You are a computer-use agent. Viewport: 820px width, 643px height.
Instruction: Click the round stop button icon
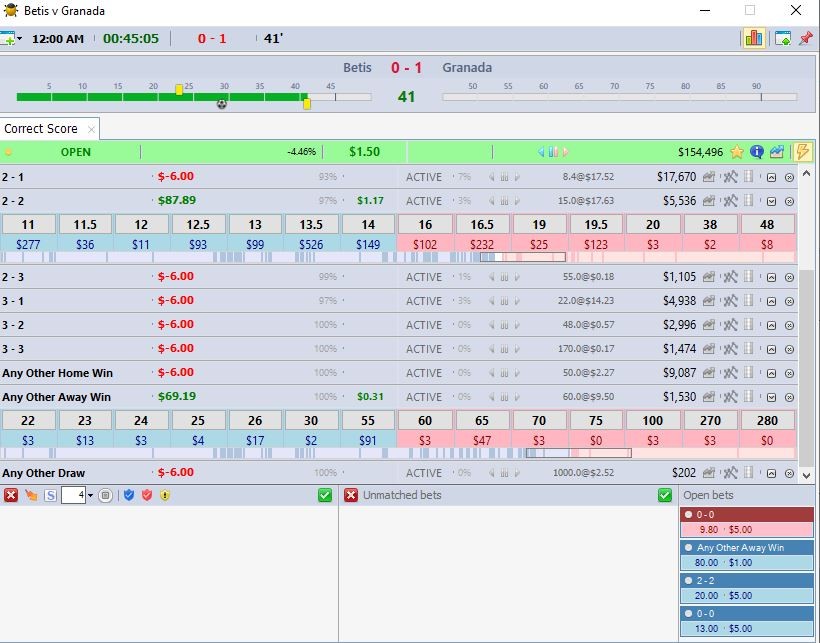click(x=105, y=495)
